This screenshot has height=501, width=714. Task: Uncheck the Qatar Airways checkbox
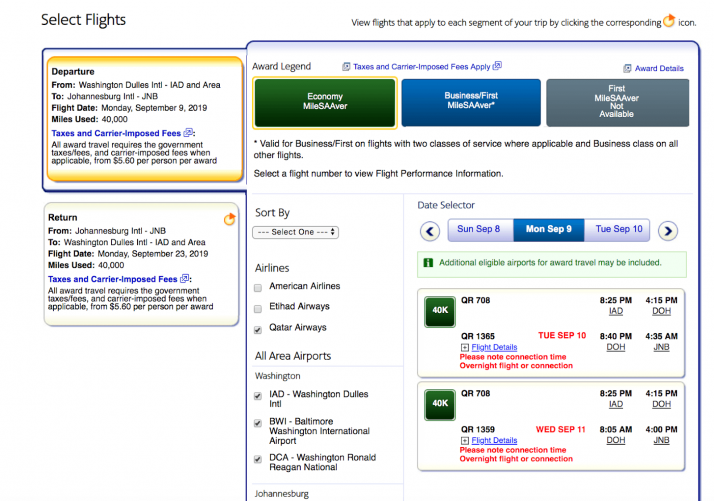click(x=259, y=328)
